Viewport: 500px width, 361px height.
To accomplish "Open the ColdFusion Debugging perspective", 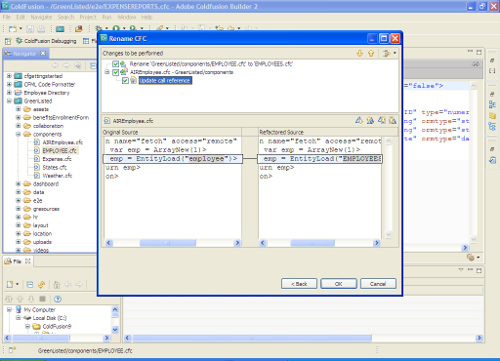I will 46,41.
